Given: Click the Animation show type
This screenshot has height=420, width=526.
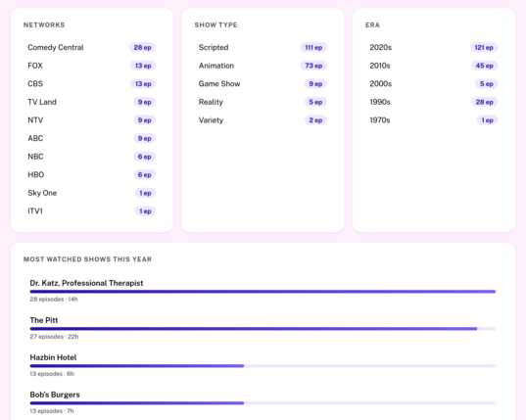Looking at the screenshot, I should (263, 66).
